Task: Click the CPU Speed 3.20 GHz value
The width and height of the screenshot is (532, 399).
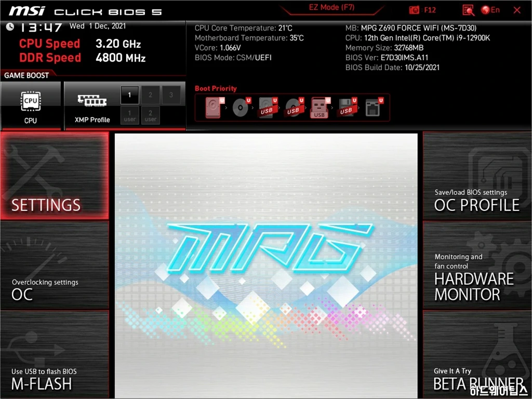Action: click(x=118, y=44)
